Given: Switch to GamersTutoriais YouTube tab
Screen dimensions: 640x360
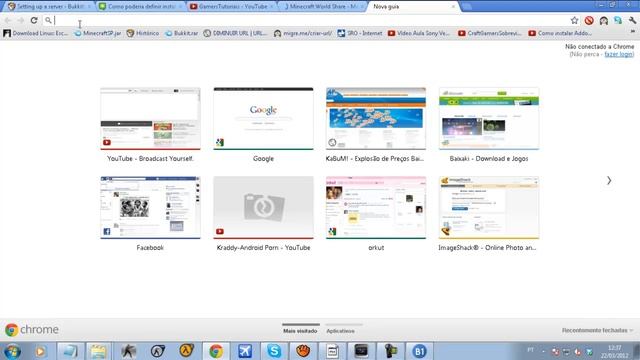Looking at the screenshot, I should point(232,7).
